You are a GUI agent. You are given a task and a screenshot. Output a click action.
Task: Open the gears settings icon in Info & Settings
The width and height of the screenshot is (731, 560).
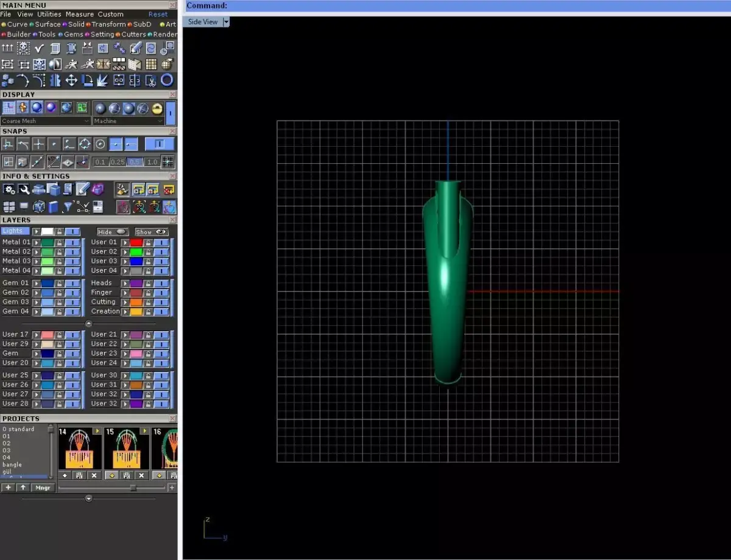9,189
